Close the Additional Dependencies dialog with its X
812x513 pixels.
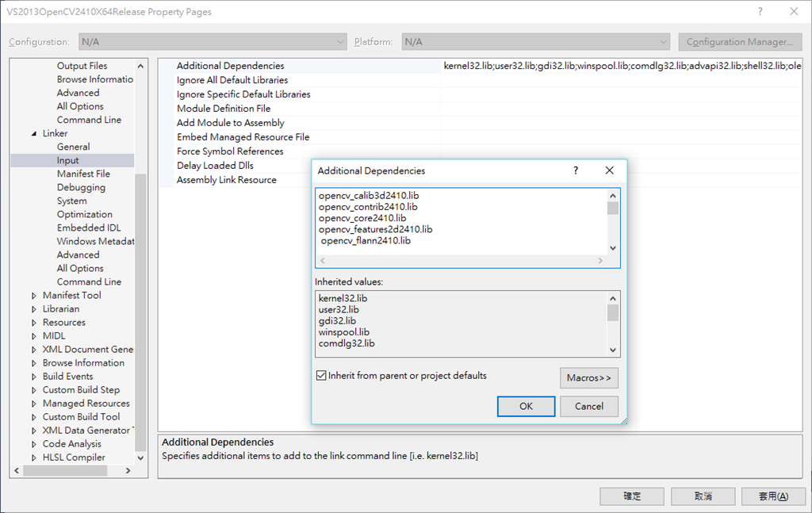click(x=610, y=170)
